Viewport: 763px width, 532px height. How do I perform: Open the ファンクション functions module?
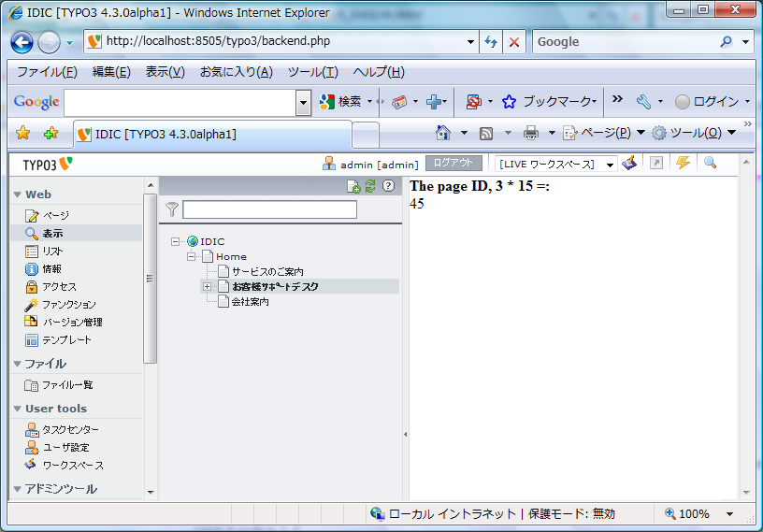(x=61, y=304)
